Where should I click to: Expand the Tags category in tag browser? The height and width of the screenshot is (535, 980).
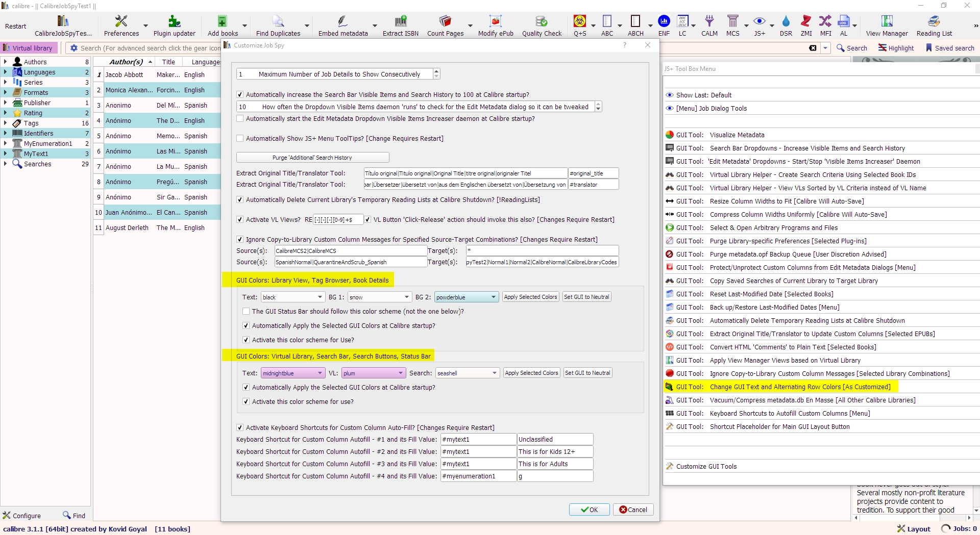[x=5, y=123]
